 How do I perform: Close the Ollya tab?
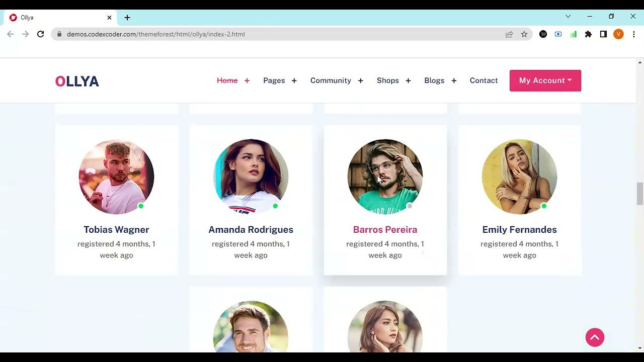[109, 18]
